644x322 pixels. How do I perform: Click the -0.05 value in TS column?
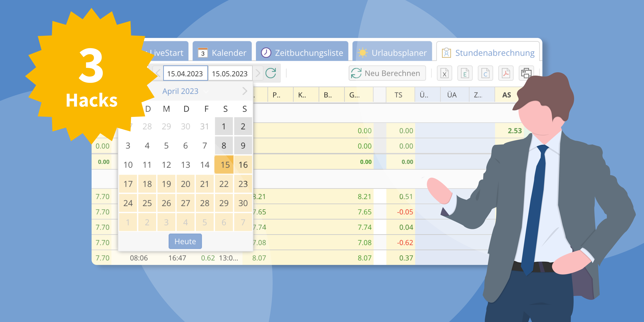(405, 212)
